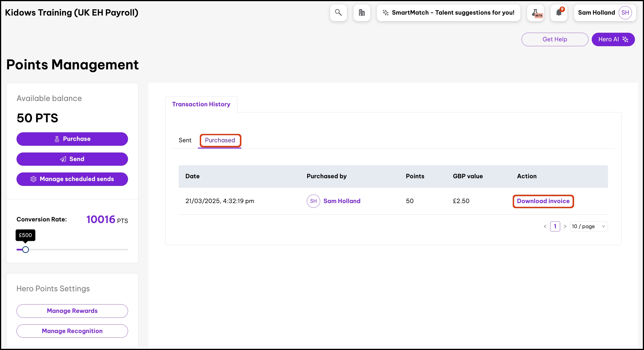Go to previous page arrow
This screenshot has width=644, height=350.
point(545,226)
